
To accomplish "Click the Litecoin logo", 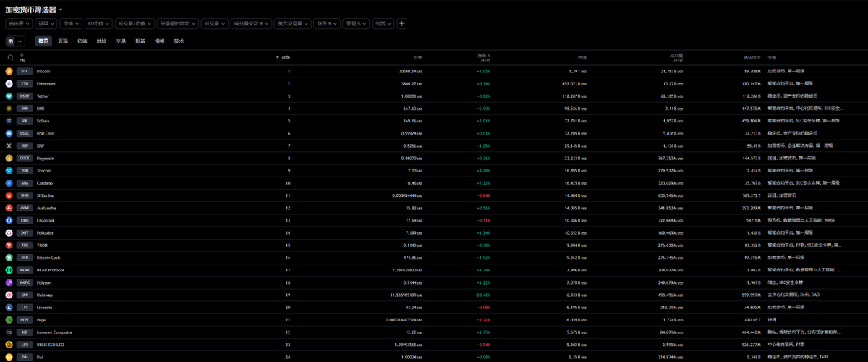I will [x=9, y=307].
